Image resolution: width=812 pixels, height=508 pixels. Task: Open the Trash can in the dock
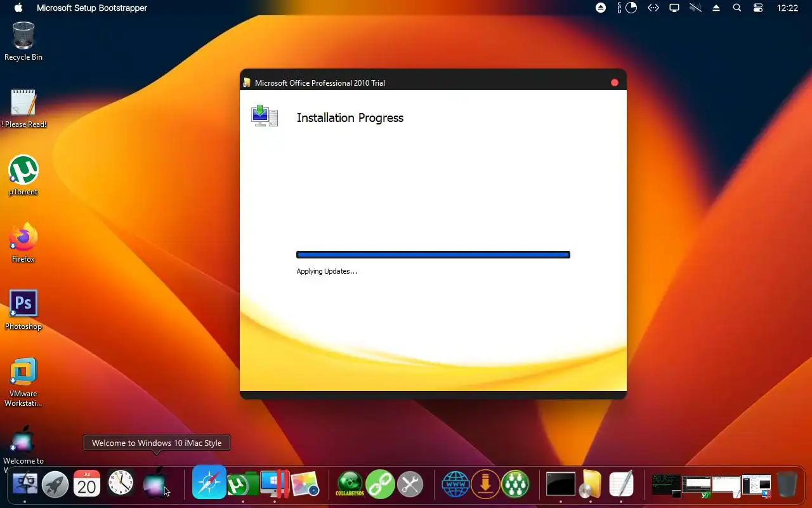[787, 485]
